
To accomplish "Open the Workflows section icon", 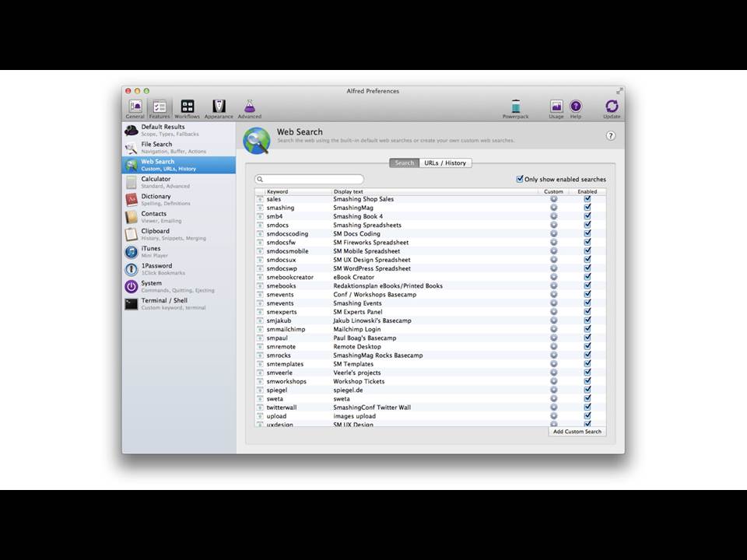I will click(188, 109).
